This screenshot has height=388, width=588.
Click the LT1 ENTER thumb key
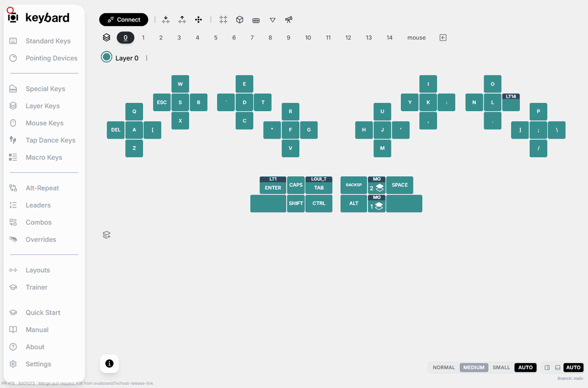pyautogui.click(x=273, y=185)
